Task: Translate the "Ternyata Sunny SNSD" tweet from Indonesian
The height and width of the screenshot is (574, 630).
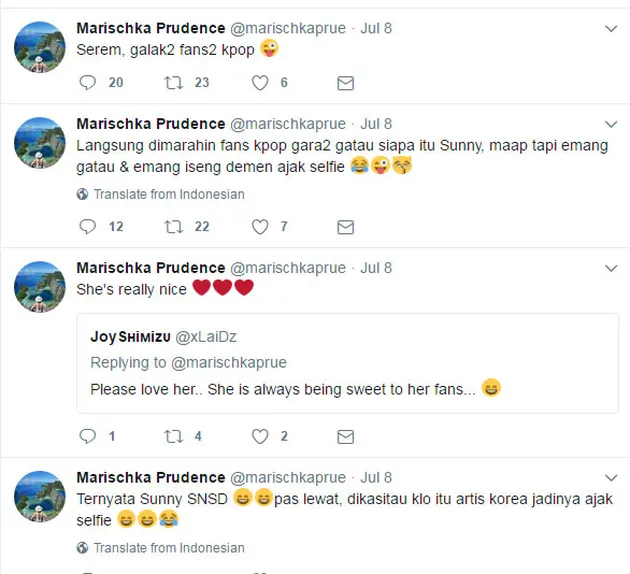Action: tap(168, 548)
